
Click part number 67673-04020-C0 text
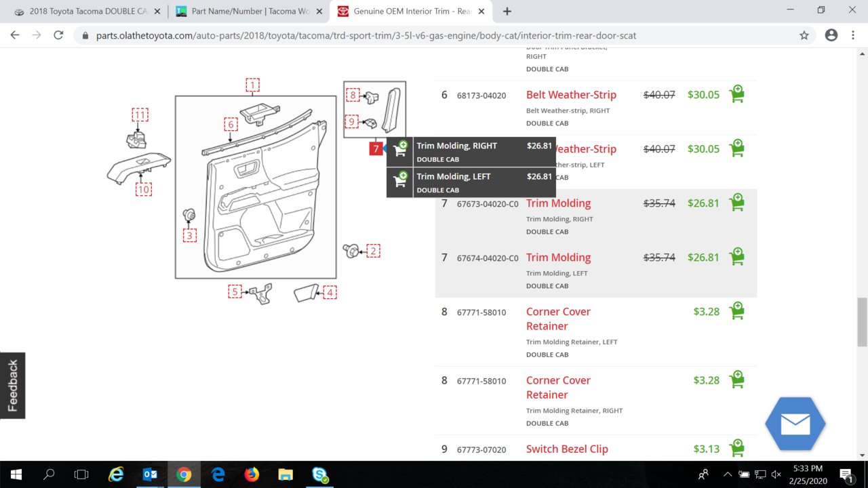[x=488, y=204]
